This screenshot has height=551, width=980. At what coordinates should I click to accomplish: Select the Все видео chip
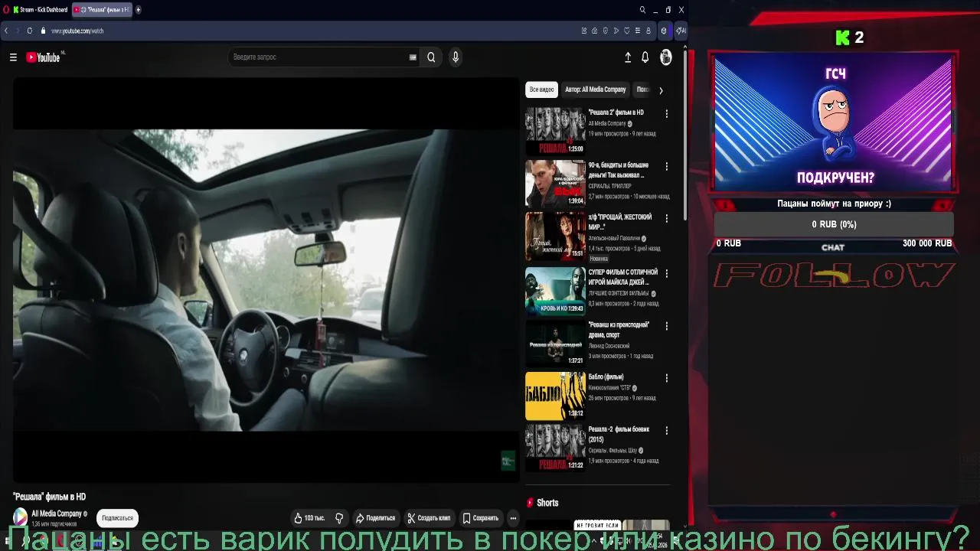click(x=541, y=90)
